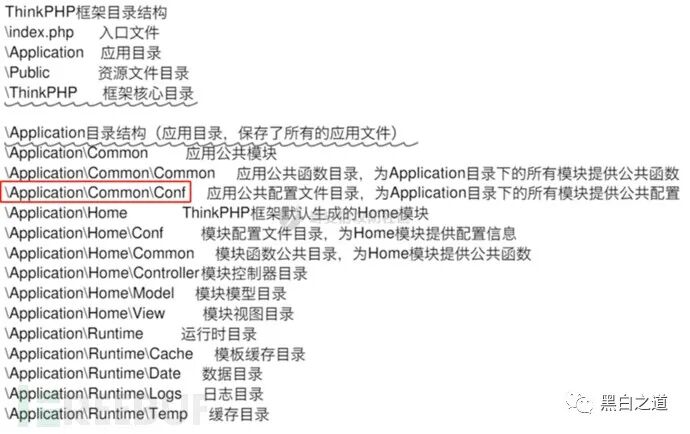Click the \ThinkPHP 框架核心目录 line

99,93
